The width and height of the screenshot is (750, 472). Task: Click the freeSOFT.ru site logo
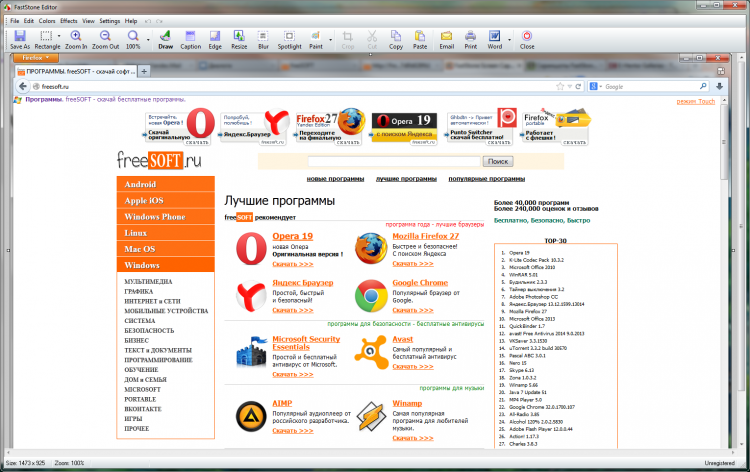pos(159,161)
